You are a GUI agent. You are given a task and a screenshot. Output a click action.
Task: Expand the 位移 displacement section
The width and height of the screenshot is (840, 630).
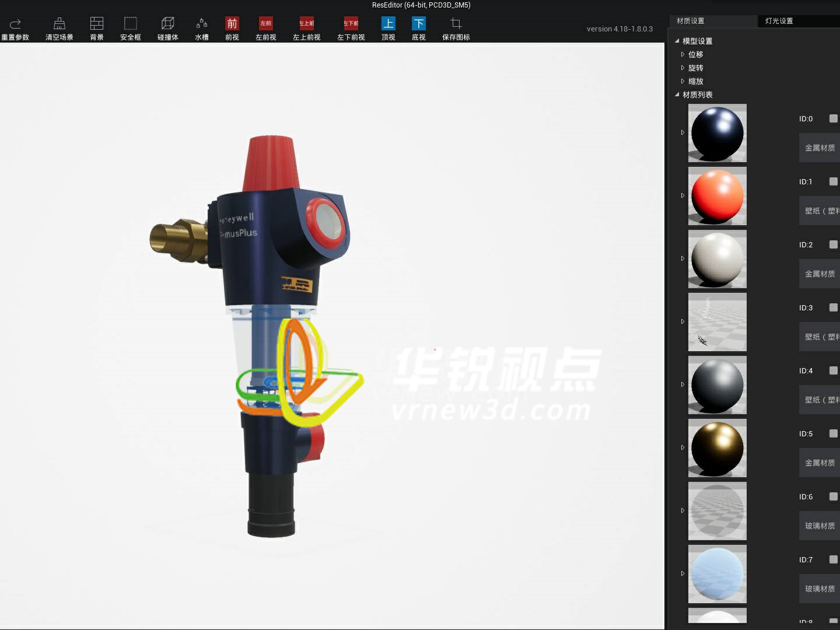[x=682, y=54]
